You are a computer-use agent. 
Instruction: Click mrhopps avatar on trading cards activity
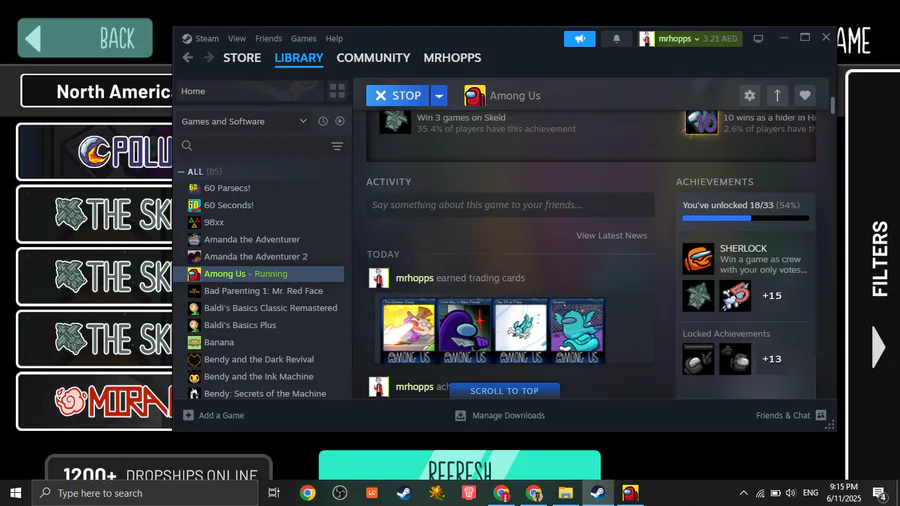pyautogui.click(x=379, y=278)
